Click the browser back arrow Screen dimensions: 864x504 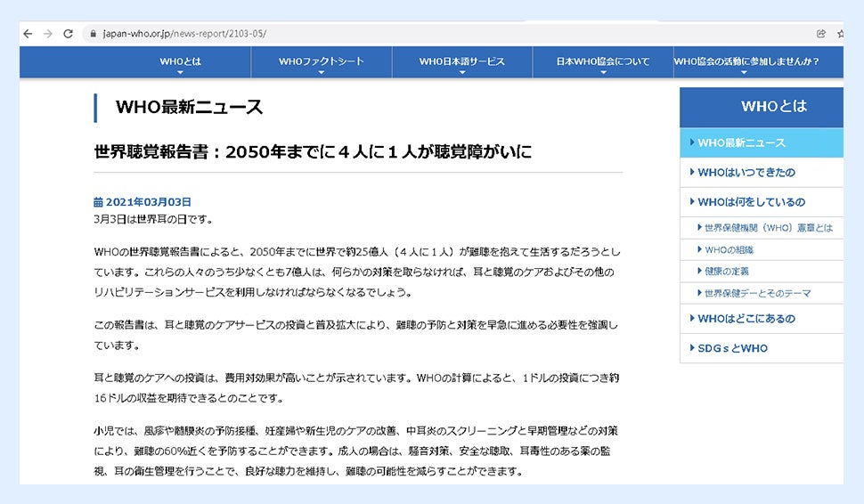click(x=28, y=34)
